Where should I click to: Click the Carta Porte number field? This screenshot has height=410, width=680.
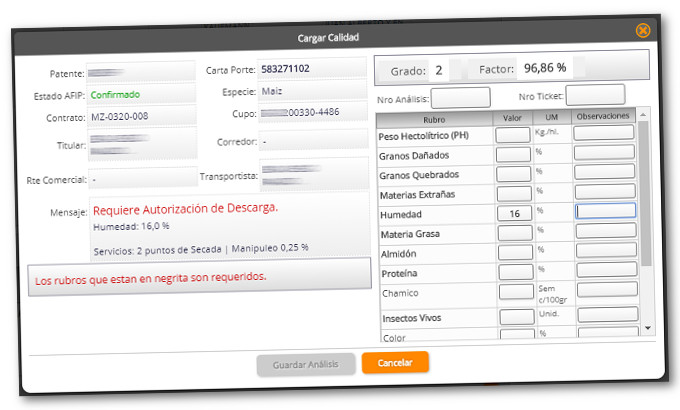tap(310, 69)
